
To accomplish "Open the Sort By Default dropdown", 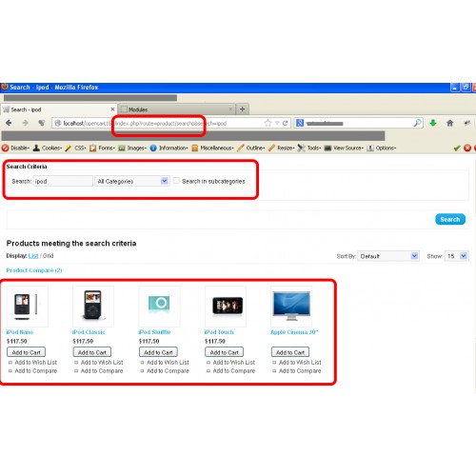I will 388,256.
